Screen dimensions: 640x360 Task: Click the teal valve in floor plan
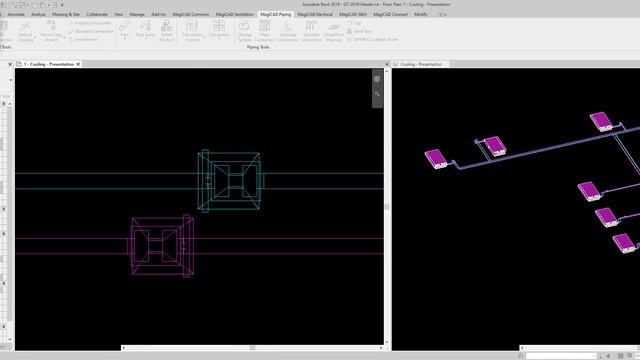coord(231,181)
